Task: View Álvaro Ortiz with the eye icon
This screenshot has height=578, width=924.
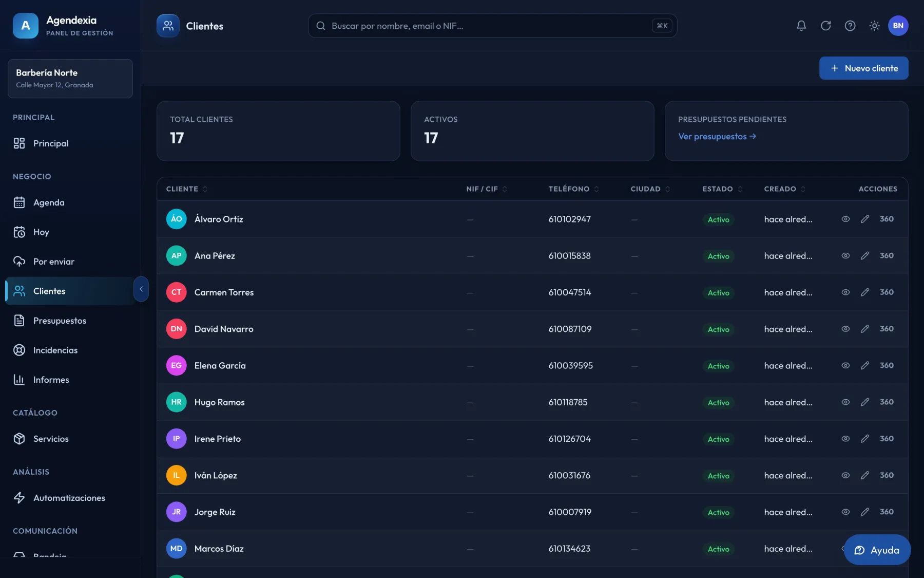Action: (845, 219)
